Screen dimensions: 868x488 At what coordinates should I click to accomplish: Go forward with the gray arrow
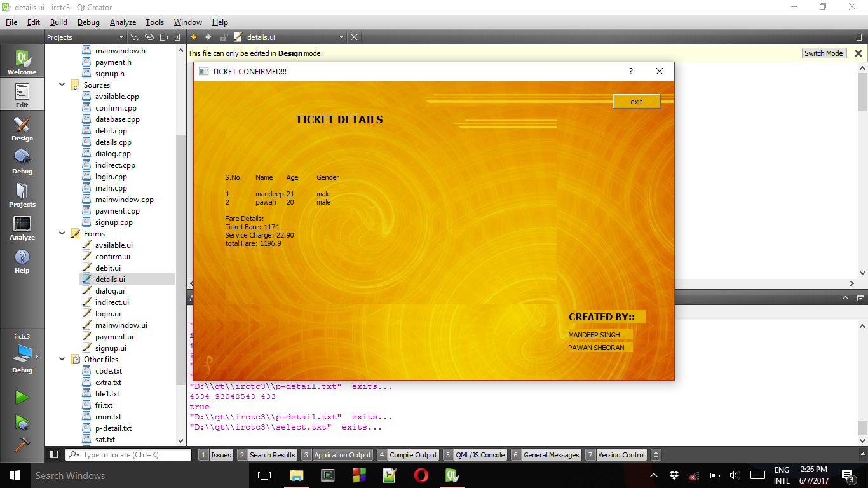(208, 37)
